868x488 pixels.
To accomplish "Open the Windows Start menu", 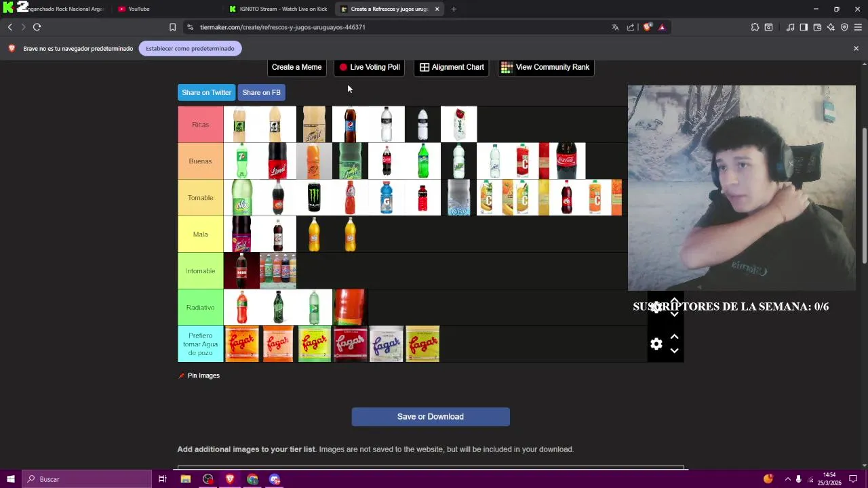I will pyautogui.click(x=10, y=479).
